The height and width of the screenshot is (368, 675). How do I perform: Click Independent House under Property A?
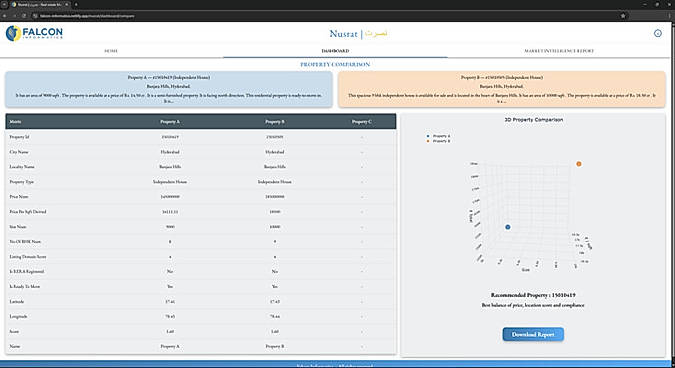[170, 182]
